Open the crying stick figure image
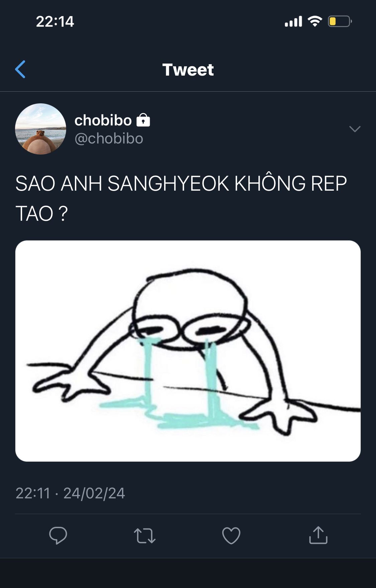Image resolution: width=376 pixels, height=588 pixels. [x=188, y=351]
